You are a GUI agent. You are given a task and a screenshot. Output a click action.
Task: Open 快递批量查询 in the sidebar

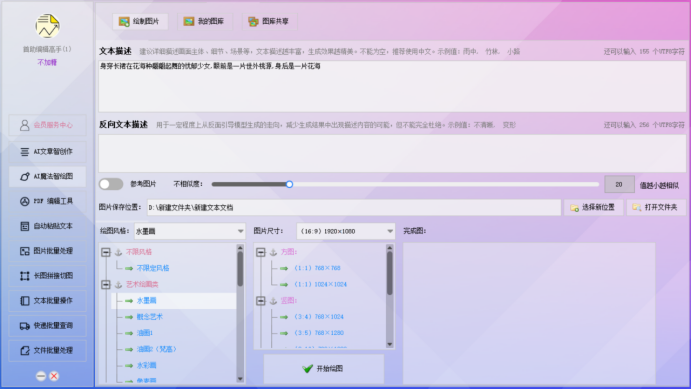(48, 326)
